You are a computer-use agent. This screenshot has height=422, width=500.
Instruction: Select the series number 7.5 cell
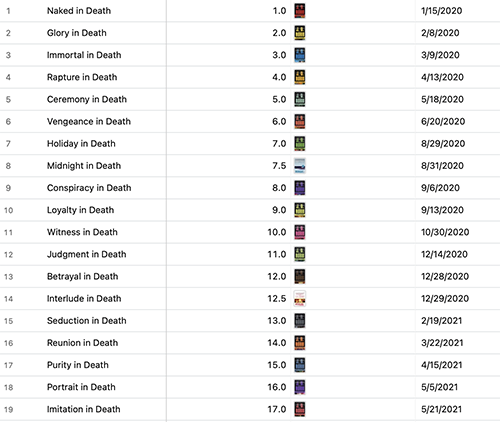pyautogui.click(x=229, y=166)
